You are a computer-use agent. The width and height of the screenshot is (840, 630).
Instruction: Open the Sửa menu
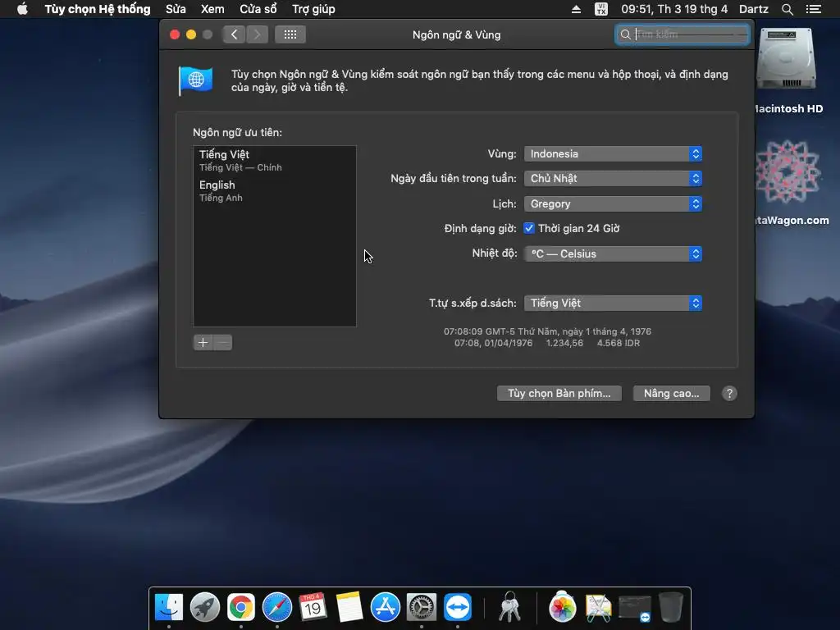point(176,9)
